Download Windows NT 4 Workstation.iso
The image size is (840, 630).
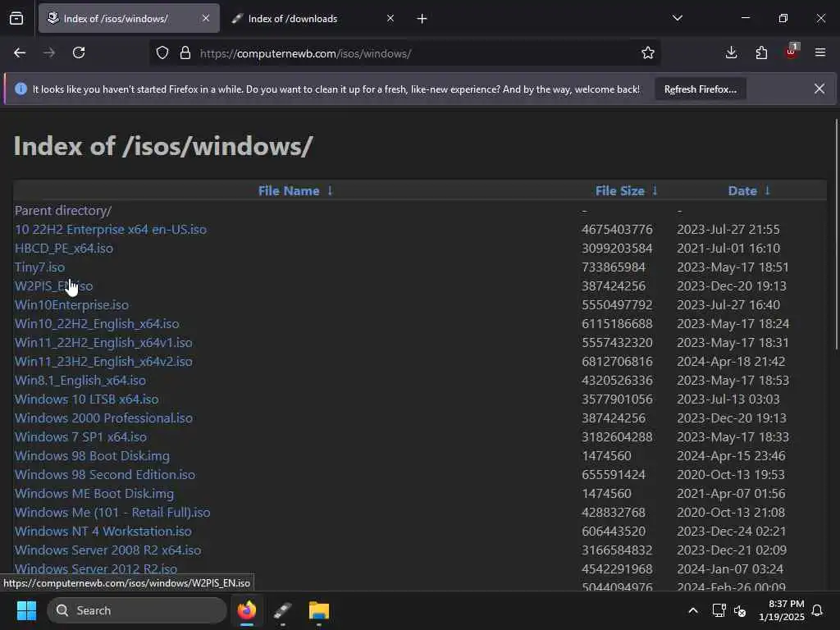pyautogui.click(x=103, y=532)
